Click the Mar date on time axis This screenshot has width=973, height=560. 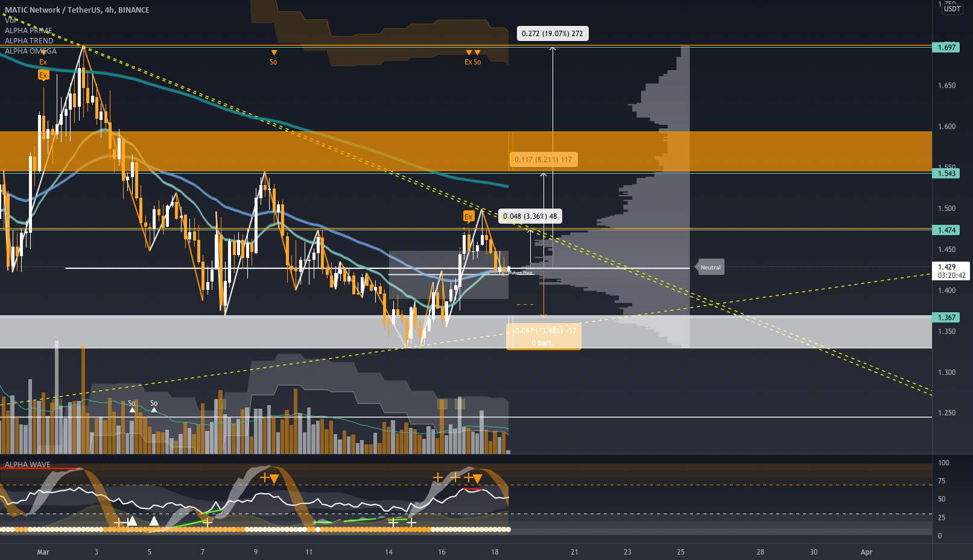point(43,552)
